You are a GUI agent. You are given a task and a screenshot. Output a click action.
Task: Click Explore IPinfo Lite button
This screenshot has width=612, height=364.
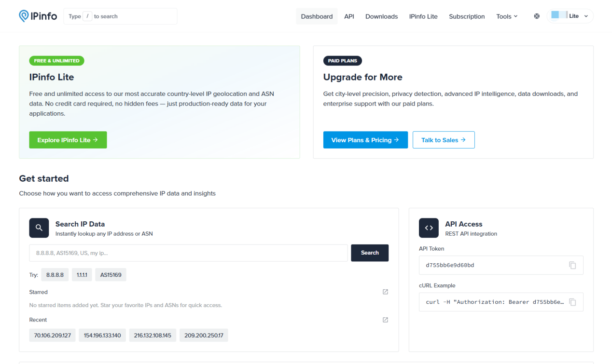pyautogui.click(x=68, y=140)
